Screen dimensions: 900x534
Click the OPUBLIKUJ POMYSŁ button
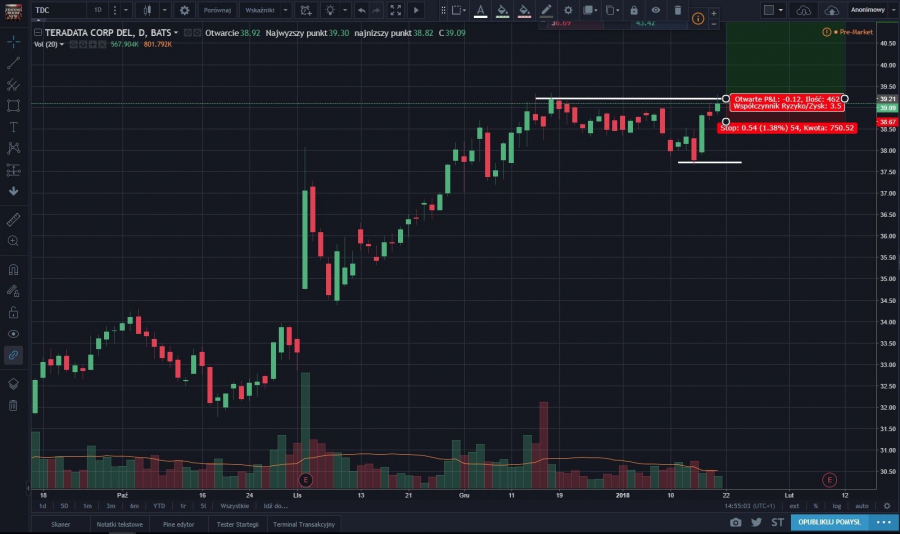(830, 522)
